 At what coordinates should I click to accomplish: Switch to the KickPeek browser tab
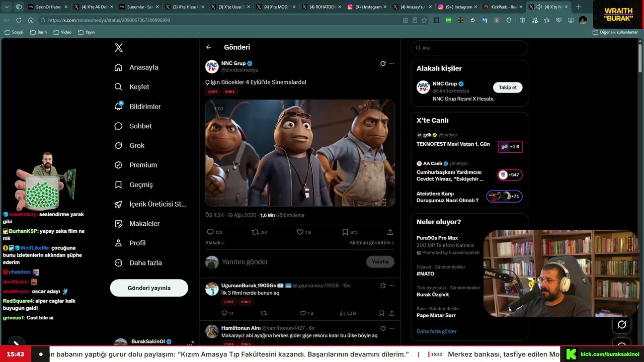[503, 7]
